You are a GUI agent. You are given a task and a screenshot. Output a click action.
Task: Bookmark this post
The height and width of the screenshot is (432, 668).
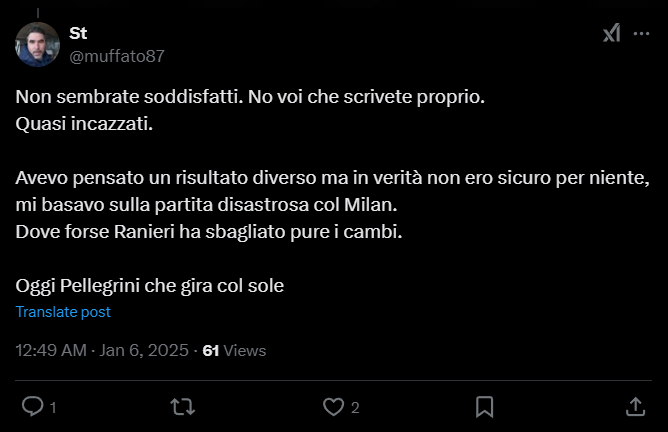[x=484, y=406]
